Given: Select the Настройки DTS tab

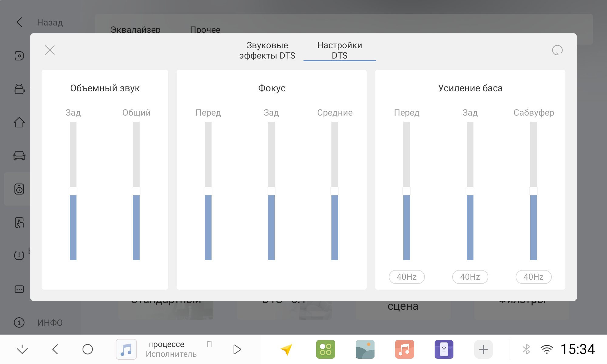Looking at the screenshot, I should click(x=340, y=50).
